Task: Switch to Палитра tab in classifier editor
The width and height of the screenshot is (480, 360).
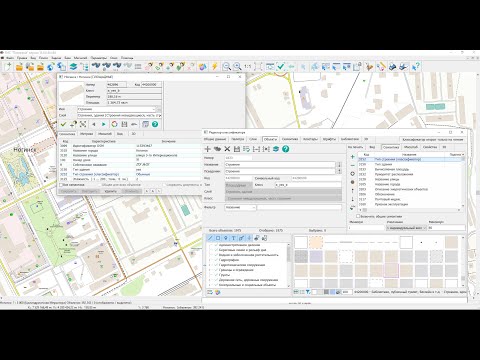Action: pyautogui.click(x=238, y=139)
